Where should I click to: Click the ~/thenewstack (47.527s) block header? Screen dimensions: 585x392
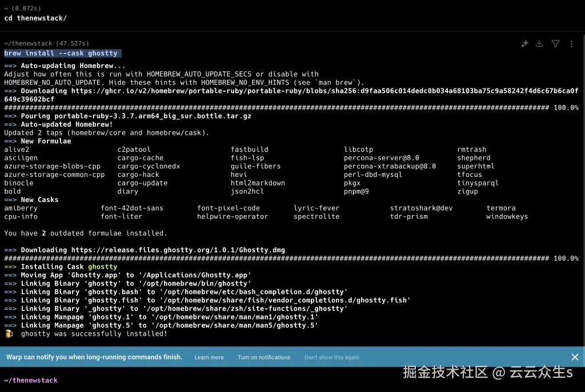pyautogui.click(x=47, y=43)
